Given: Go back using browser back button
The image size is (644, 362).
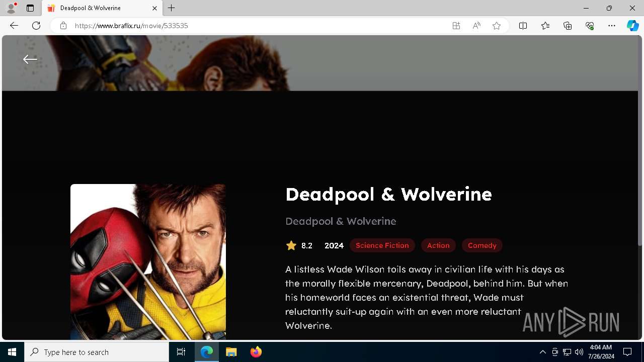Looking at the screenshot, I should point(14,26).
